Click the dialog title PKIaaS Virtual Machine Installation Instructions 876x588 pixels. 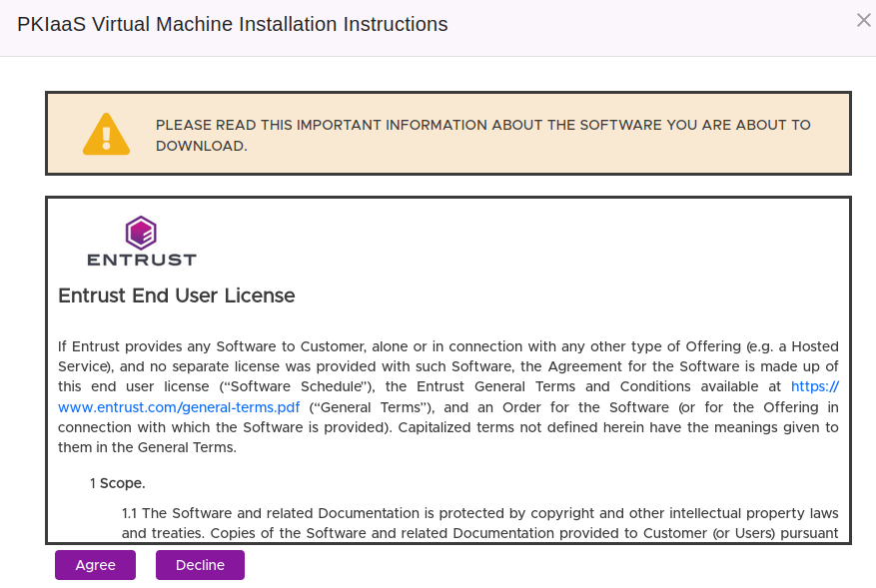[232, 24]
